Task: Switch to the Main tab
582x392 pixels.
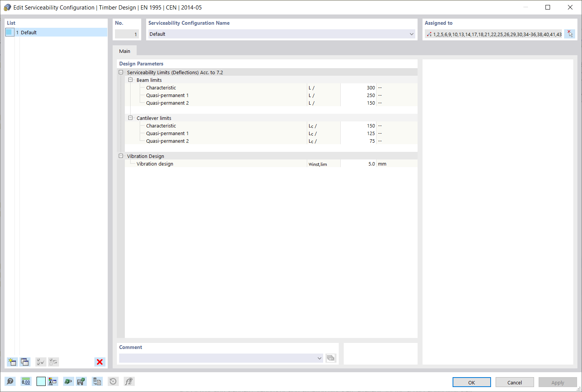Action: coord(124,51)
